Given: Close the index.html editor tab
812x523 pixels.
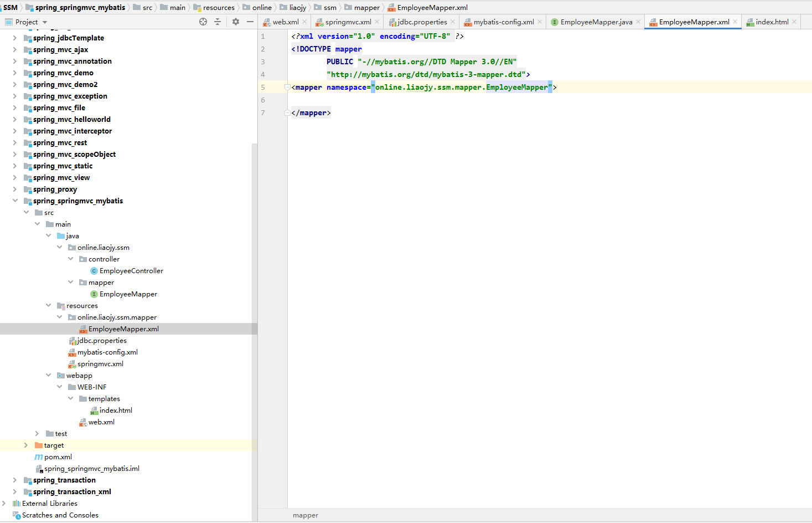Looking at the screenshot, I should pos(794,22).
